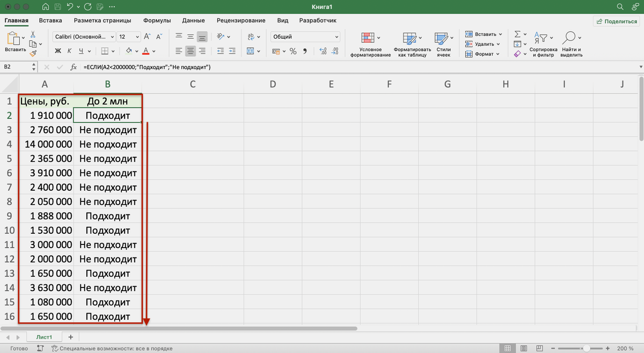Toggle Italic К formatting
The width and height of the screenshot is (644, 353).
click(70, 51)
